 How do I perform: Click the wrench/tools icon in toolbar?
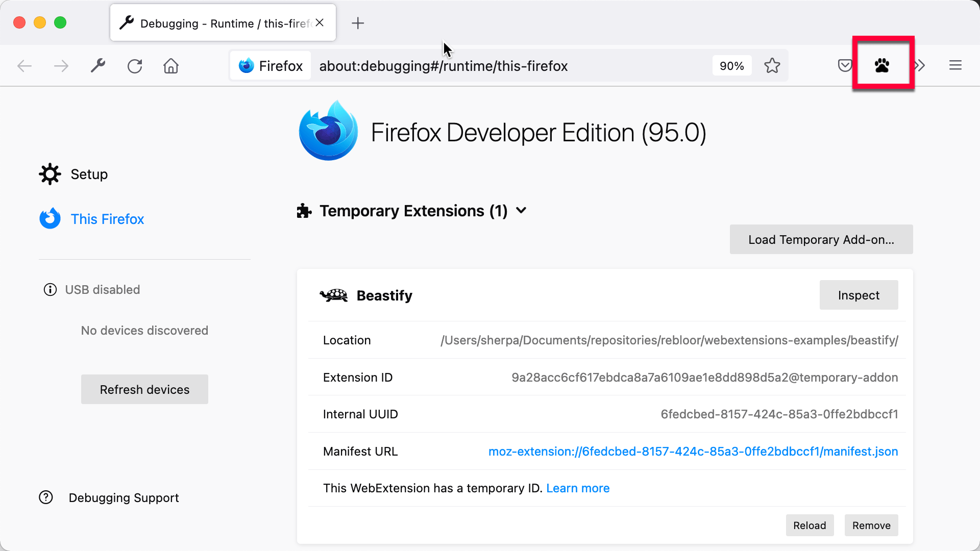coord(99,65)
